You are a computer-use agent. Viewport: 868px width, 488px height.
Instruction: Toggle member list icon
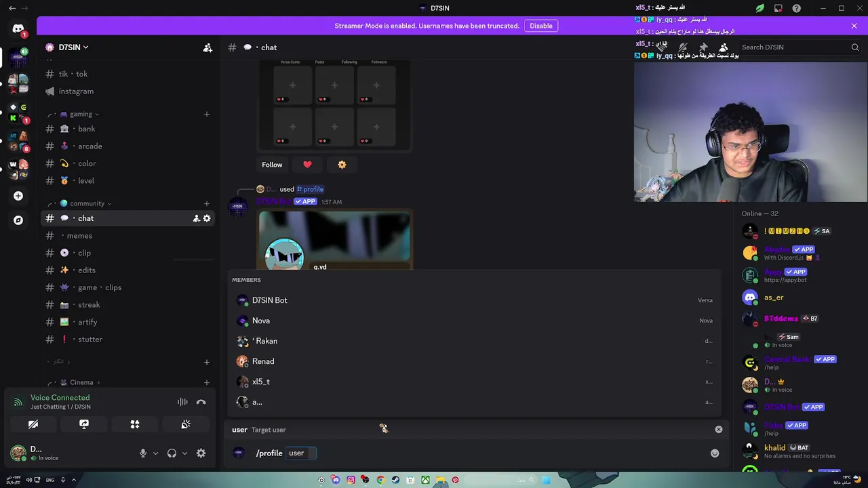pos(724,47)
